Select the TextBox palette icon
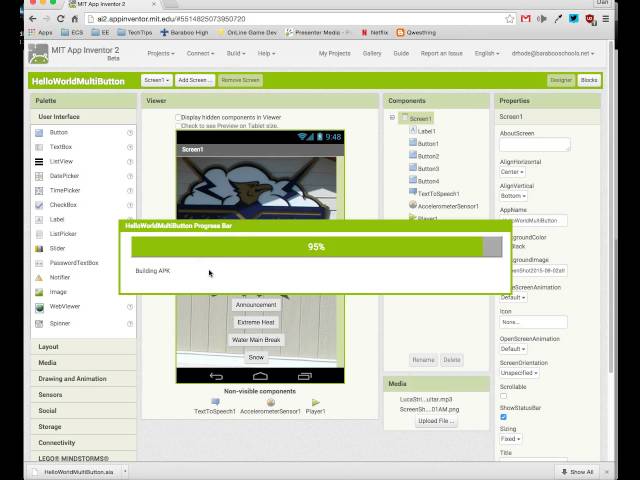 pos(39,147)
